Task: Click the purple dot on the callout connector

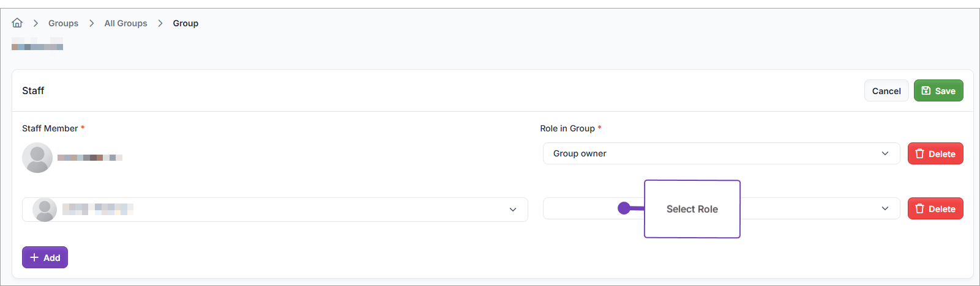Action: (624, 208)
